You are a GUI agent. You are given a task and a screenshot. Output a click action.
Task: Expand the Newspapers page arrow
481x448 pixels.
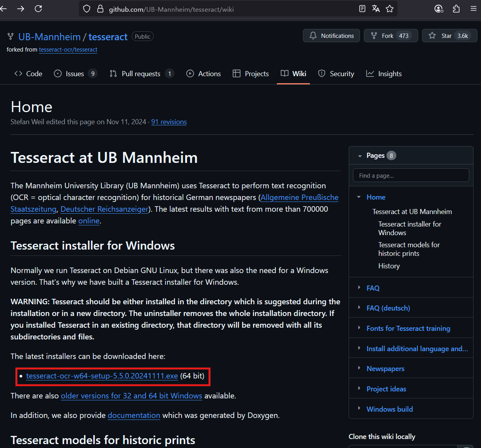click(x=359, y=368)
